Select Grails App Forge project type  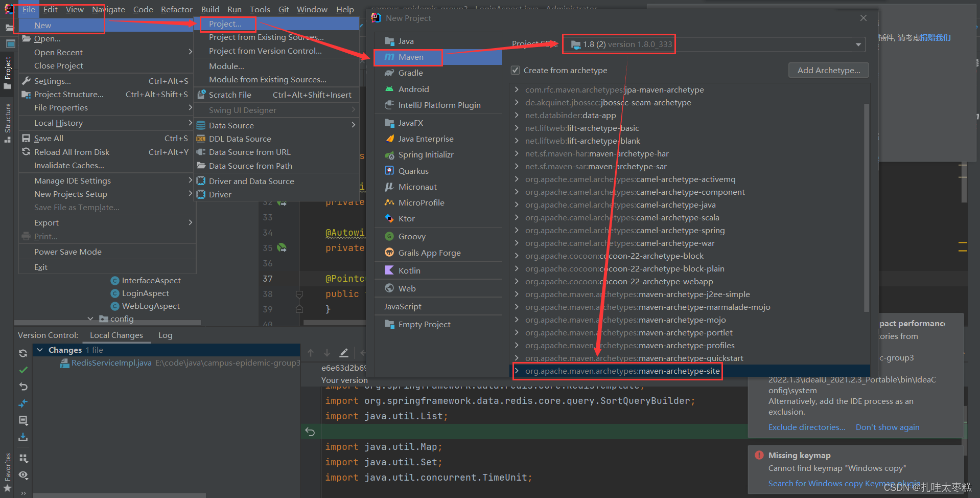[438, 253]
